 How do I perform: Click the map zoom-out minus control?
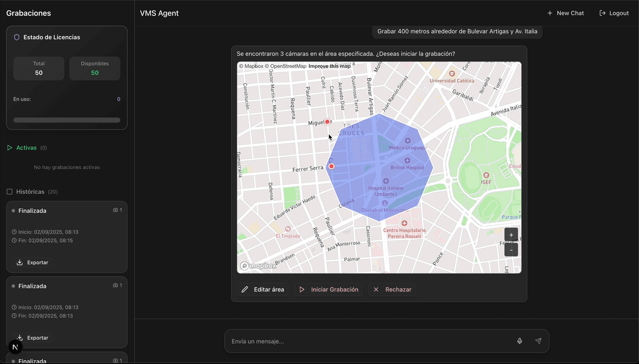click(x=511, y=249)
